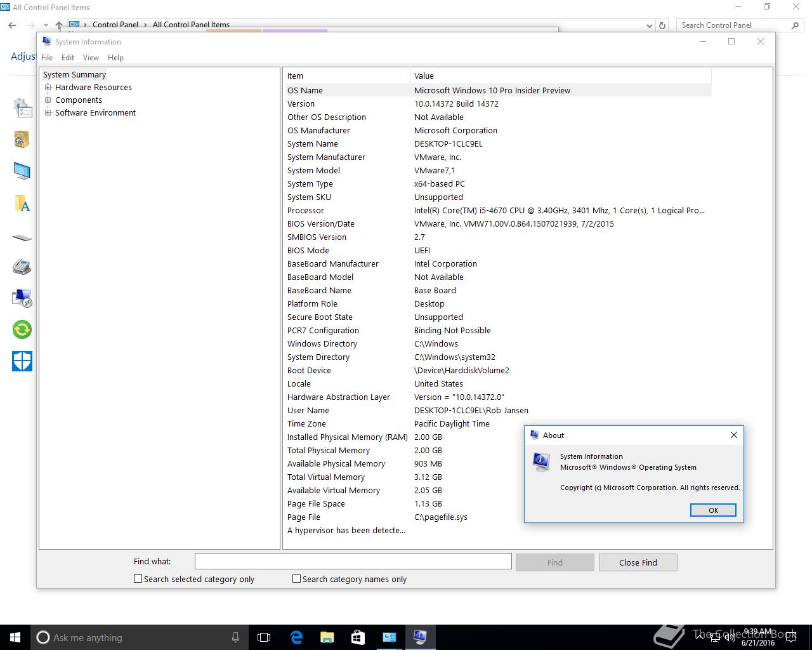Launch Microsoft Edge from taskbar
This screenshot has width=812, height=650.
pos(296,637)
